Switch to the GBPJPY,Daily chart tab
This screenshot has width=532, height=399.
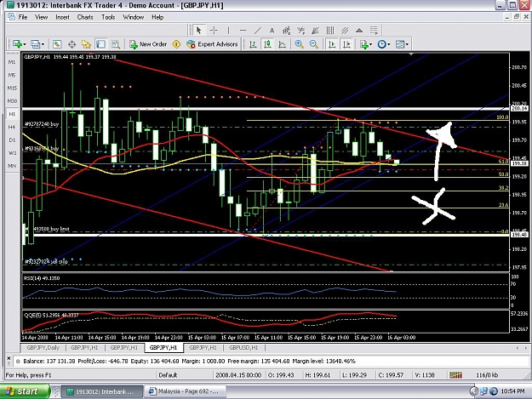(x=43, y=348)
